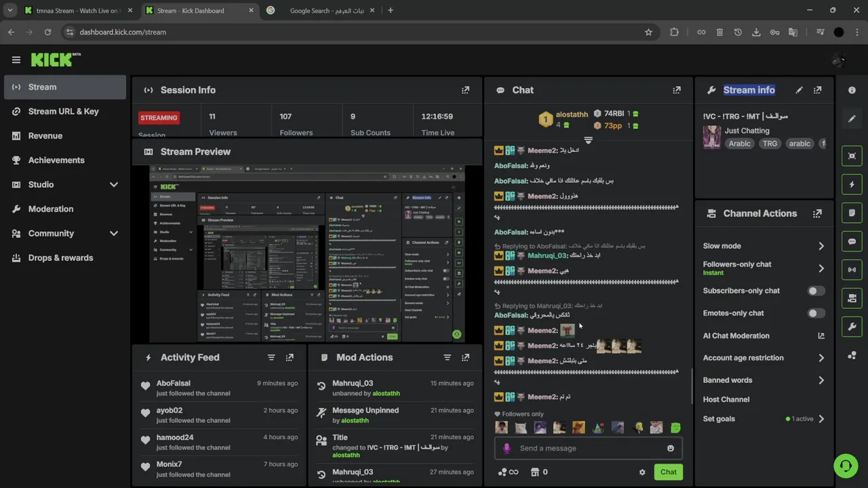
Task: Pop out the Activity Feed panel
Action: point(290,357)
